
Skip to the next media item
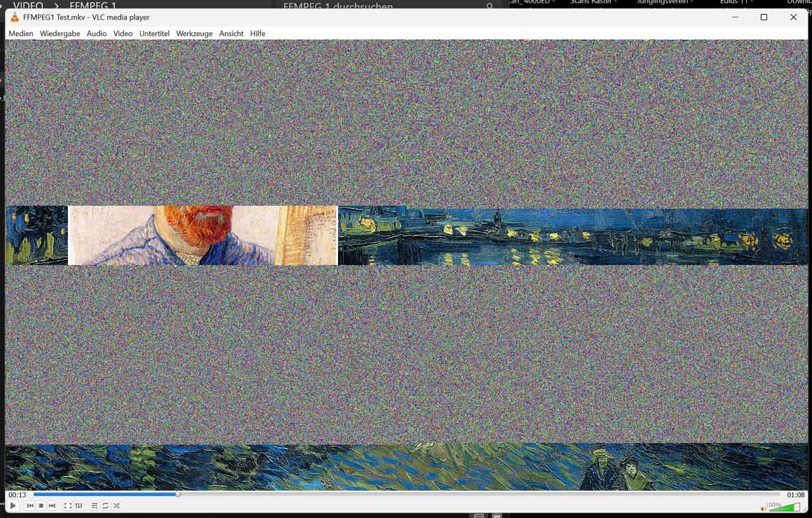point(52,506)
